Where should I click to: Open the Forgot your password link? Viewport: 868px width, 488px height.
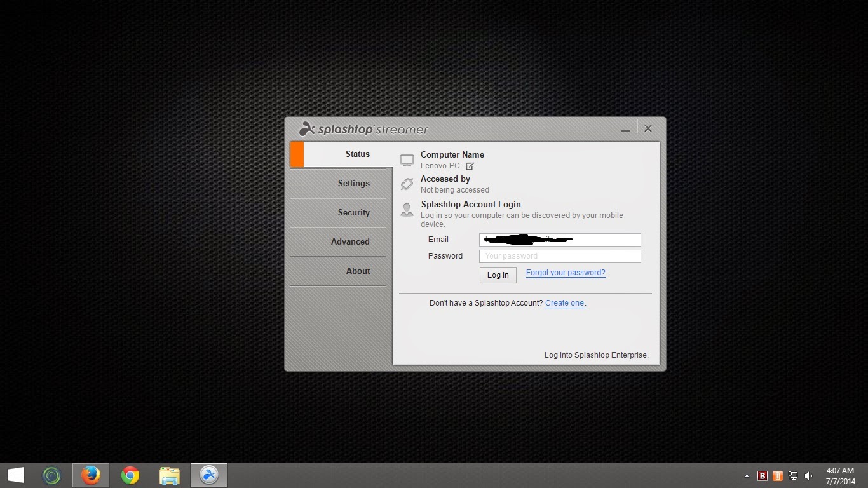[x=565, y=272]
